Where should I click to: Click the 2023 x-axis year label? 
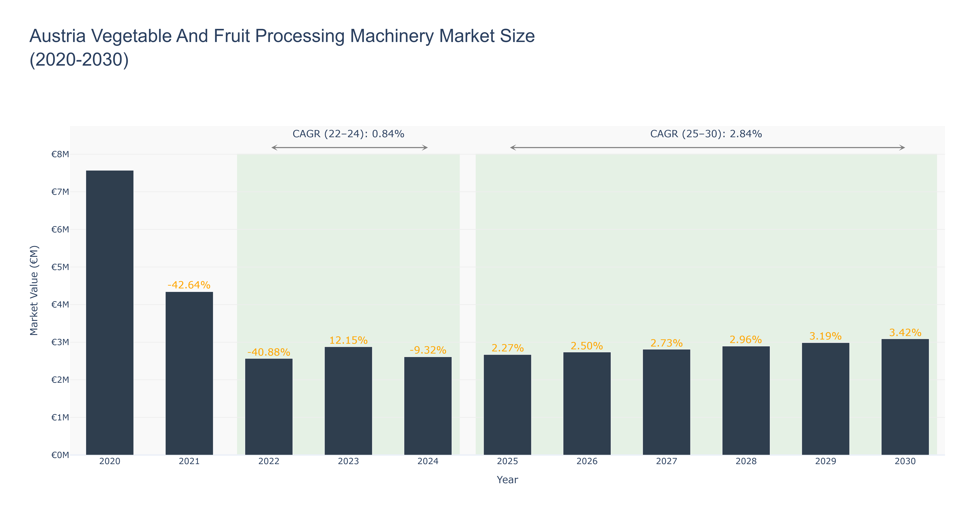click(348, 461)
